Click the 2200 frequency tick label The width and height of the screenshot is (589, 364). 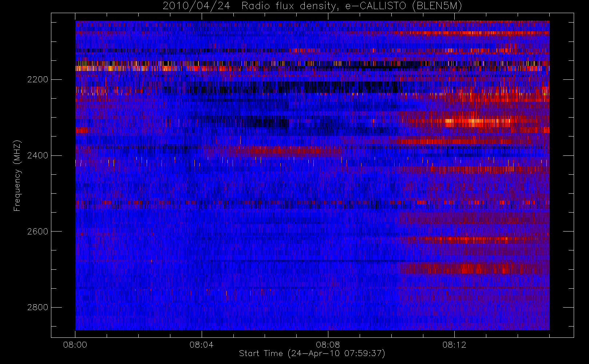click(x=37, y=80)
